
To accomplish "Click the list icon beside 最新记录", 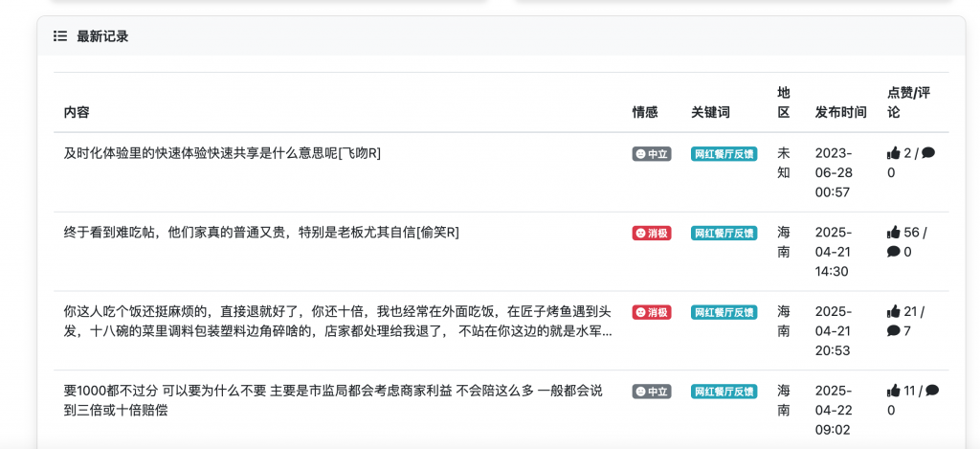I will click(x=60, y=36).
